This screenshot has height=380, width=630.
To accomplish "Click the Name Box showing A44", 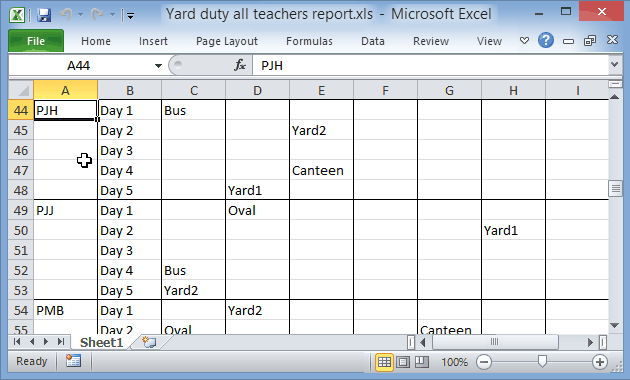I will [79, 65].
